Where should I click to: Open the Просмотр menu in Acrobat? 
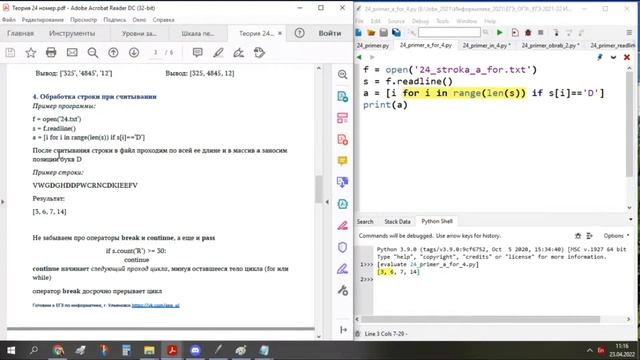(83, 20)
